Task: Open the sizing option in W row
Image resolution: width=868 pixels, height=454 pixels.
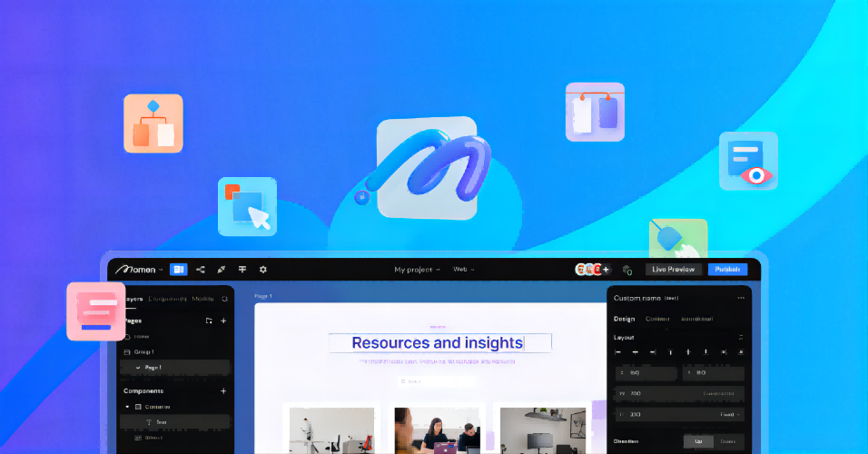Action: point(718,394)
